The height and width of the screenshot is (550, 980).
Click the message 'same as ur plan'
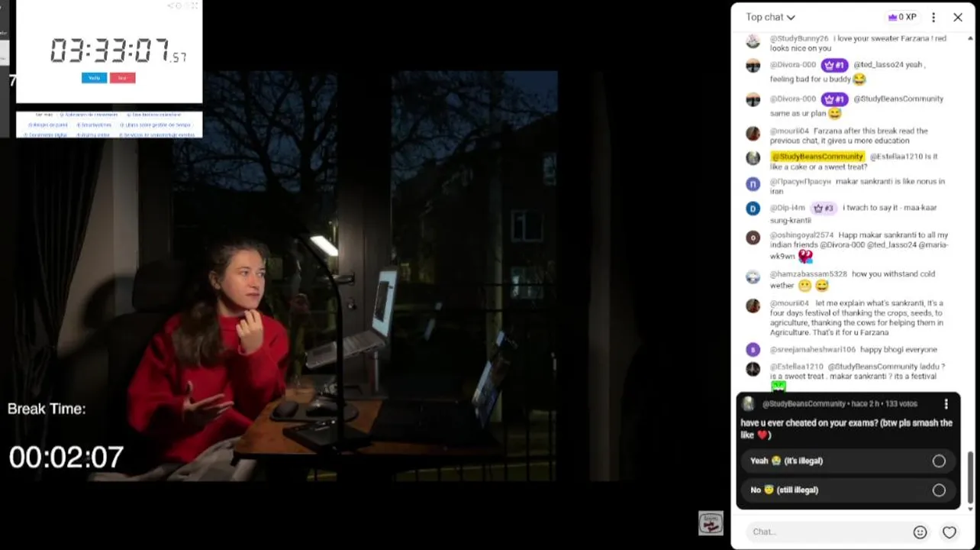click(798, 113)
